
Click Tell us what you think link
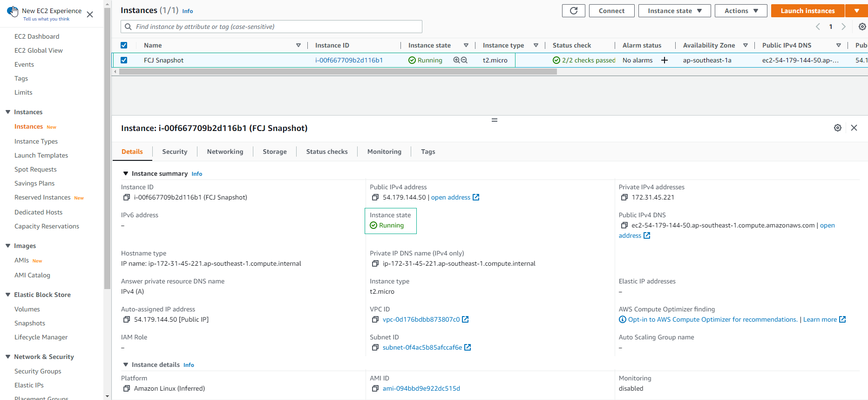[x=46, y=19]
